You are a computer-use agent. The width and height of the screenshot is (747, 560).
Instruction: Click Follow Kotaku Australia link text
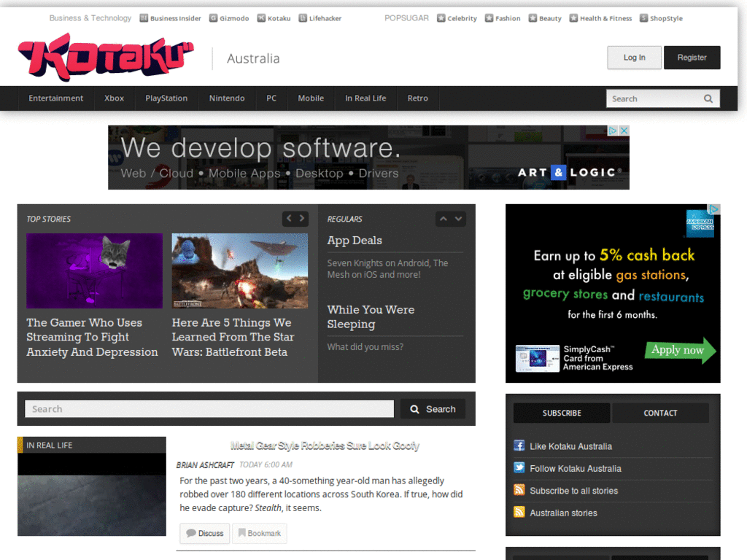pyautogui.click(x=576, y=469)
